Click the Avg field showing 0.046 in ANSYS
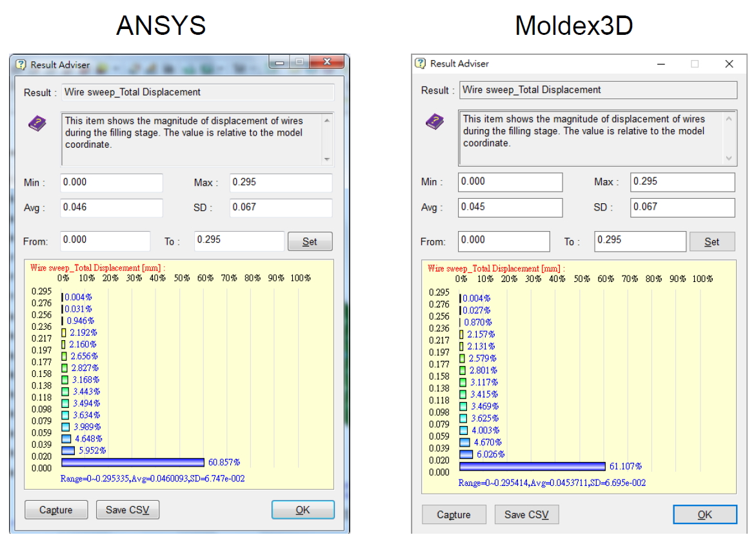The image size is (756, 535). [112, 208]
